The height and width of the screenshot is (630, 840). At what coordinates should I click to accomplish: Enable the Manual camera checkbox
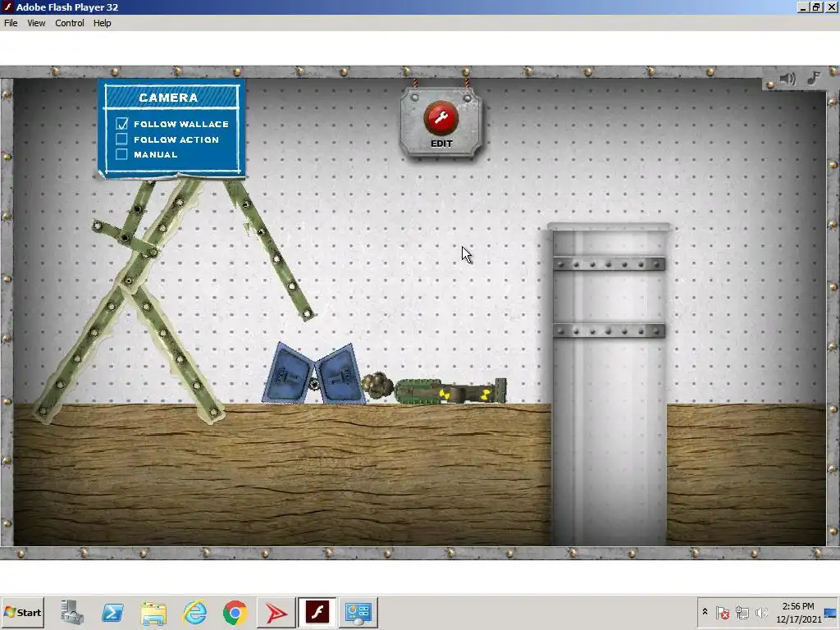point(121,154)
